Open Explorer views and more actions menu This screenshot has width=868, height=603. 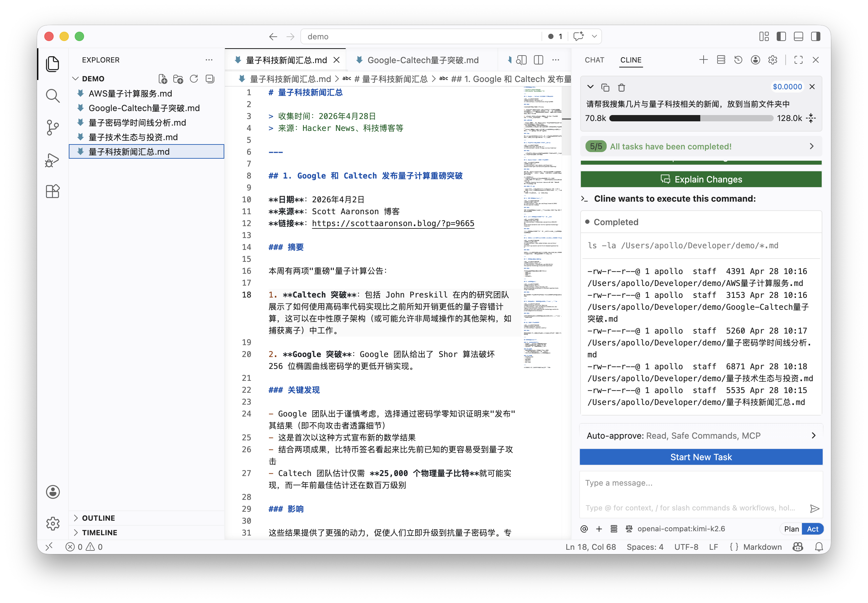[209, 60]
